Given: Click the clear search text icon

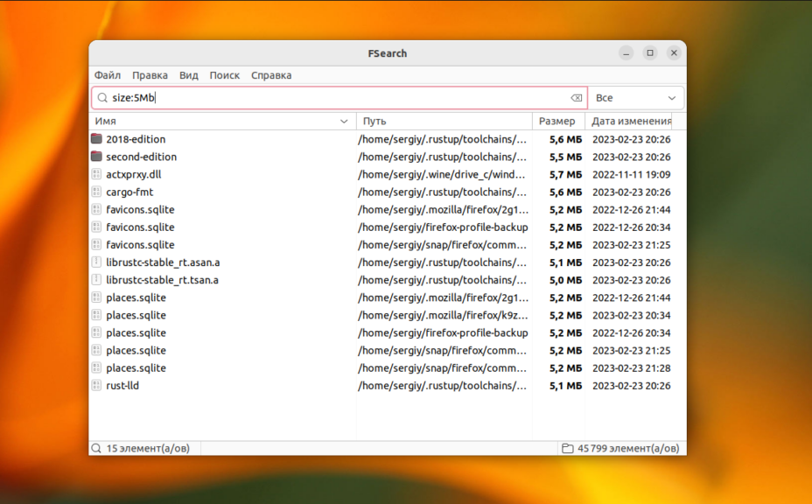Looking at the screenshot, I should coord(576,98).
